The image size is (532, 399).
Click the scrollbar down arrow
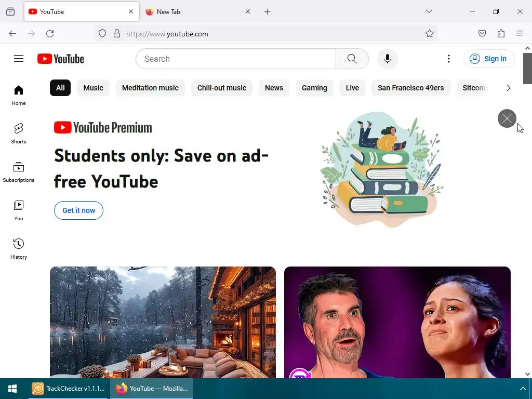tap(527, 374)
